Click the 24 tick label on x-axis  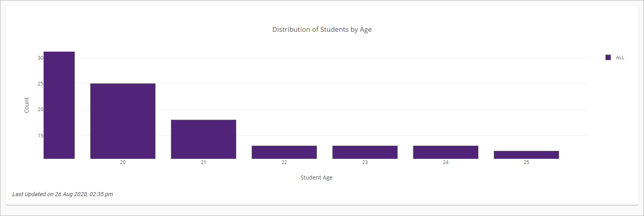coord(446,162)
